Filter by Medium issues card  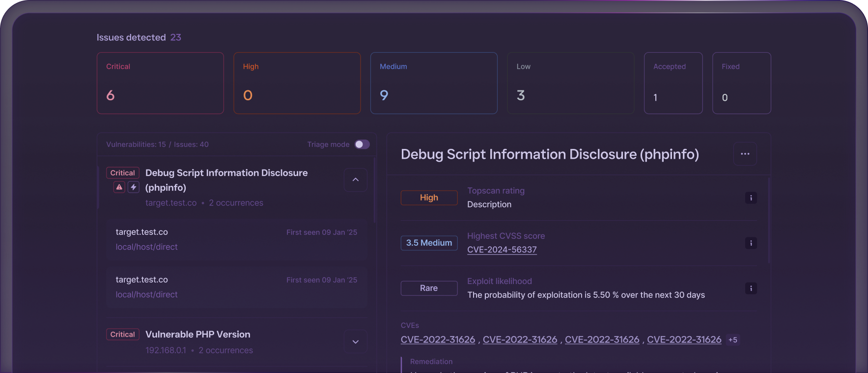click(434, 83)
